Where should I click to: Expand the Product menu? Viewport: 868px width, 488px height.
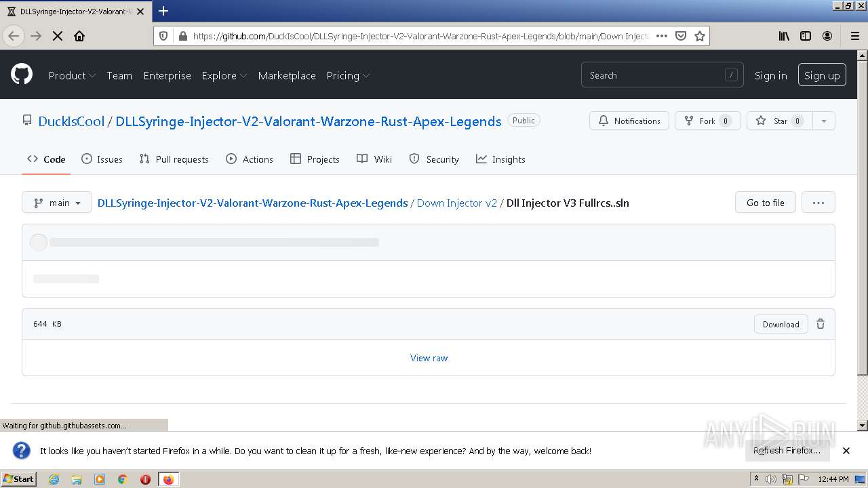[x=72, y=75]
